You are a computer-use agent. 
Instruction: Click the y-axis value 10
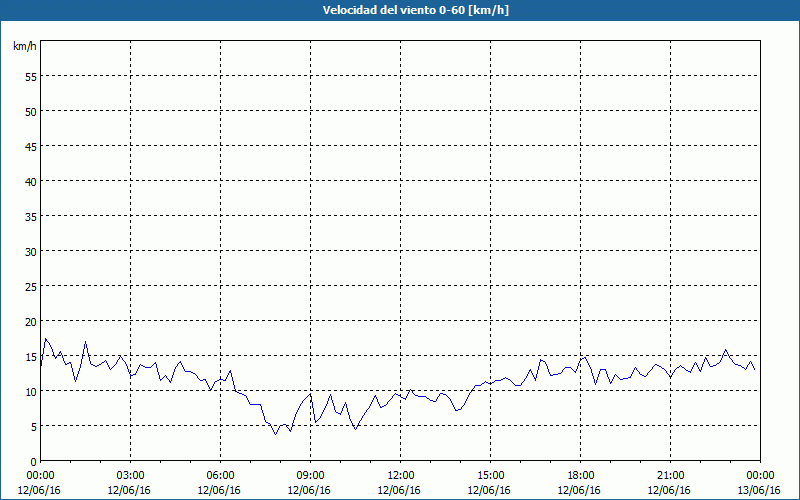point(31,391)
